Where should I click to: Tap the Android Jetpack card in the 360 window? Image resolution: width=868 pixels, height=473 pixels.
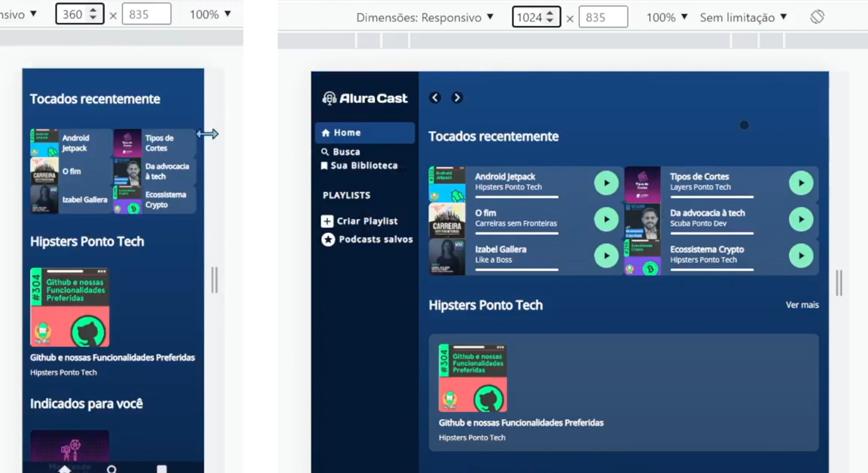[x=71, y=143]
